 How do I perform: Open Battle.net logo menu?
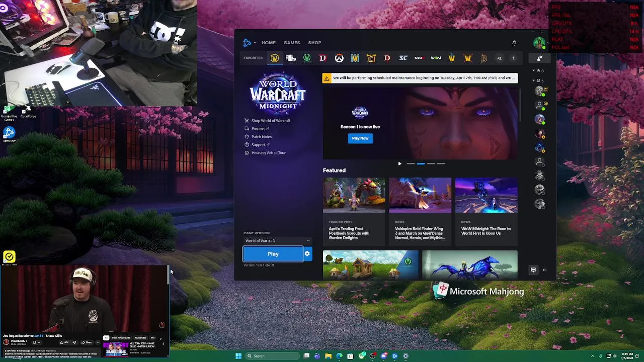click(x=249, y=43)
